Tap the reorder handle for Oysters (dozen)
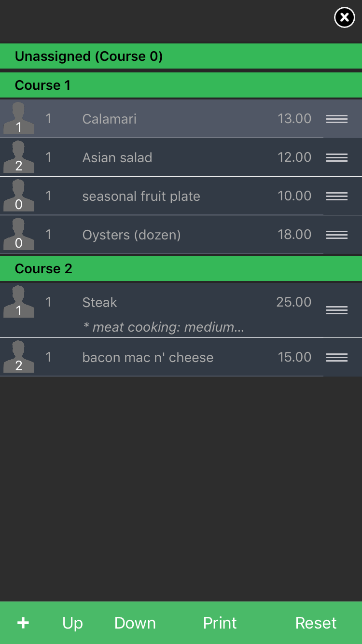 (337, 235)
